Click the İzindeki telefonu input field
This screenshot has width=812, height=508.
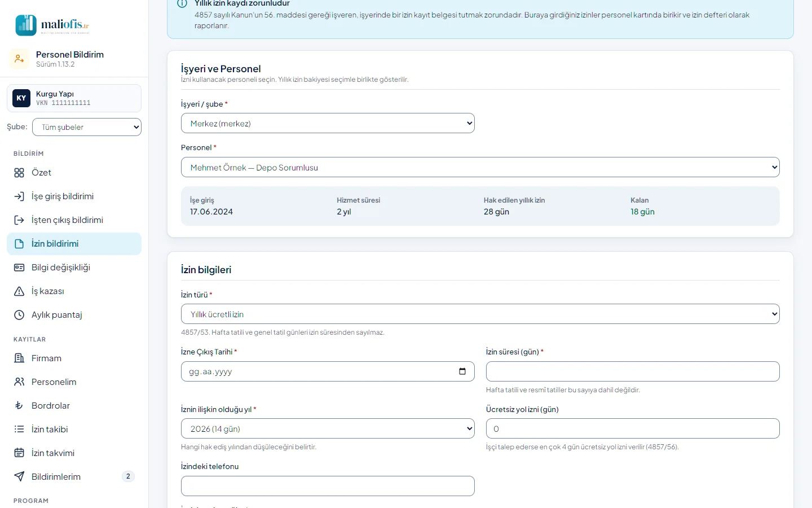tap(328, 486)
